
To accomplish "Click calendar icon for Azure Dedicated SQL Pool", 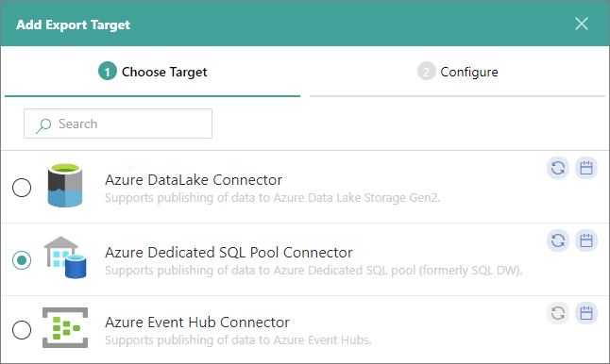I will pos(586,240).
